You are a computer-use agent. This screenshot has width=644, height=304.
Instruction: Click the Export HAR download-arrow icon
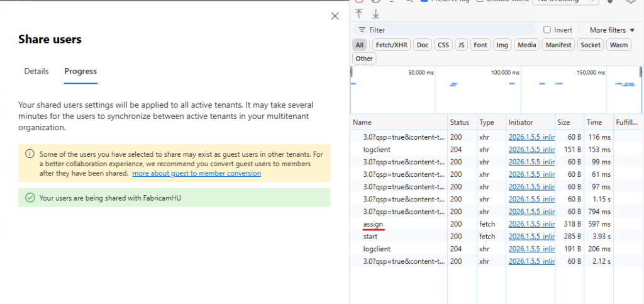click(375, 13)
